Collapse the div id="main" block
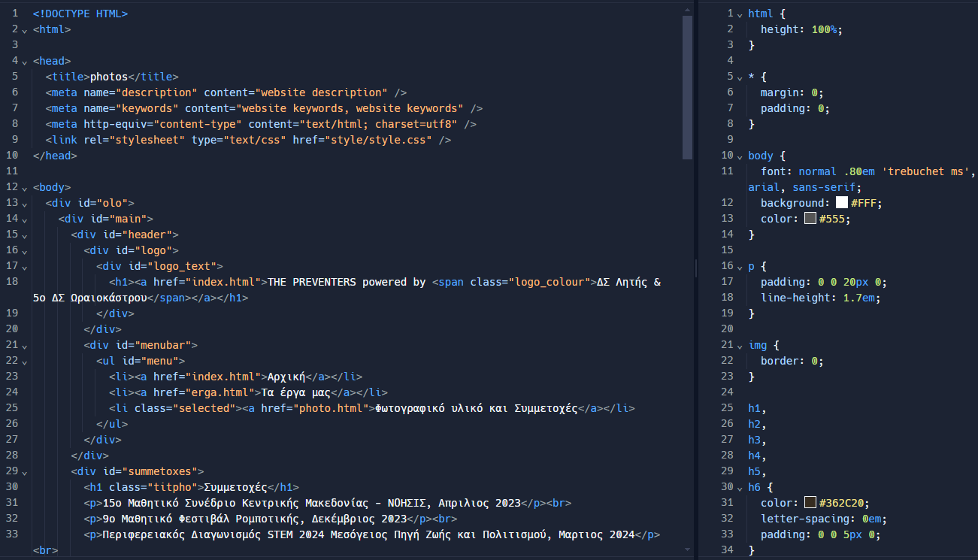The height and width of the screenshot is (560, 978). (x=25, y=219)
